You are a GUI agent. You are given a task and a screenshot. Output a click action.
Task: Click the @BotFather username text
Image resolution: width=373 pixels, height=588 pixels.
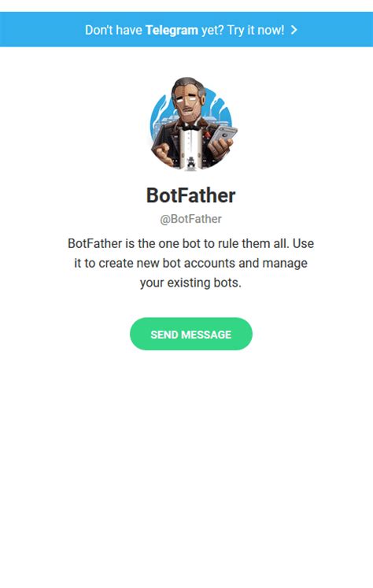click(x=190, y=219)
